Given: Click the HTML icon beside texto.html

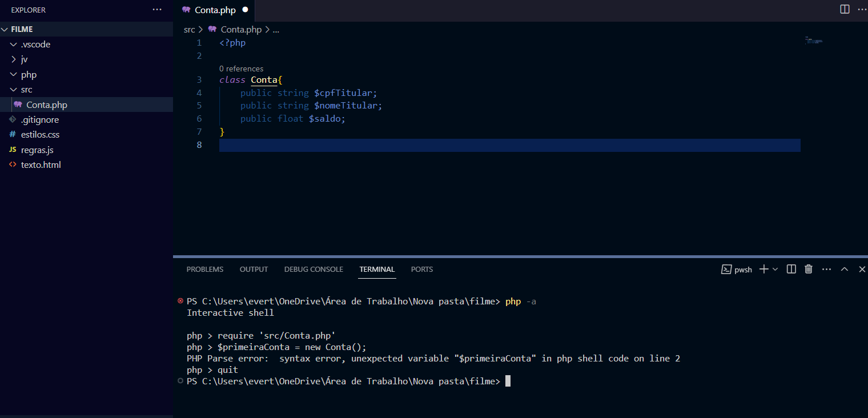Looking at the screenshot, I should pyautogui.click(x=13, y=165).
